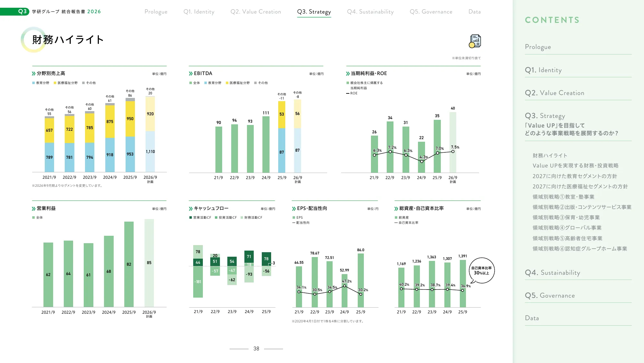644x363 pixels.
Task: Go to Q1. Identity in CONTENTS sidebar
Action: click(x=543, y=70)
